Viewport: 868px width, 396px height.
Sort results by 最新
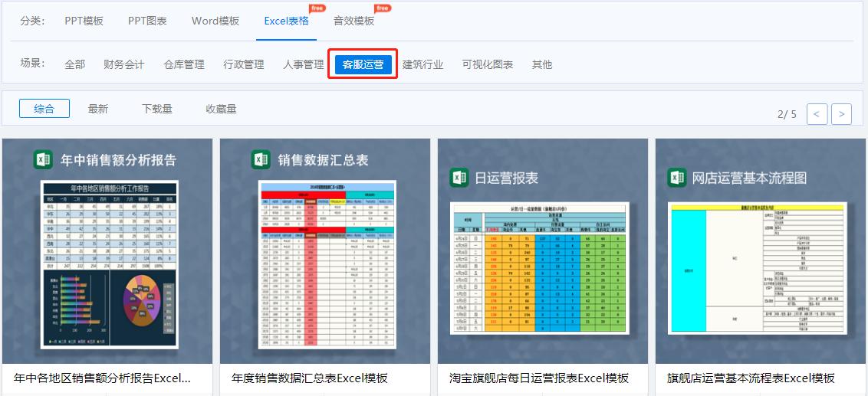(x=98, y=109)
